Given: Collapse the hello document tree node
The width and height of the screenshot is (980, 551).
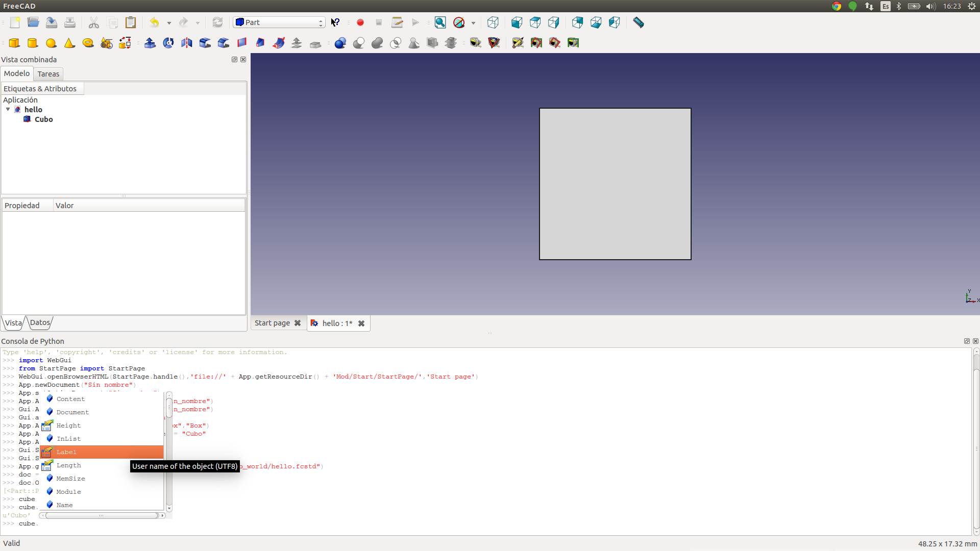Looking at the screenshot, I should pyautogui.click(x=8, y=109).
